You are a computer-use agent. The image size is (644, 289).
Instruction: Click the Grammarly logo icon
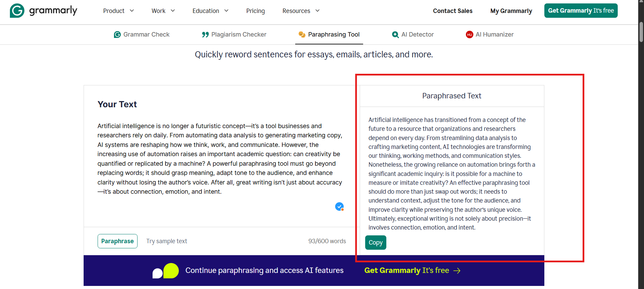17,11
